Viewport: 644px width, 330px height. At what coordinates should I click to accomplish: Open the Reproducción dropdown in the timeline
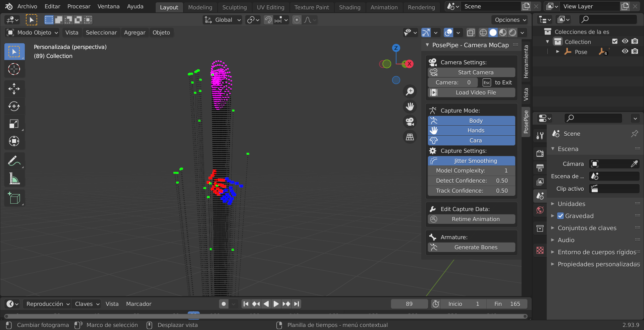[47, 304]
